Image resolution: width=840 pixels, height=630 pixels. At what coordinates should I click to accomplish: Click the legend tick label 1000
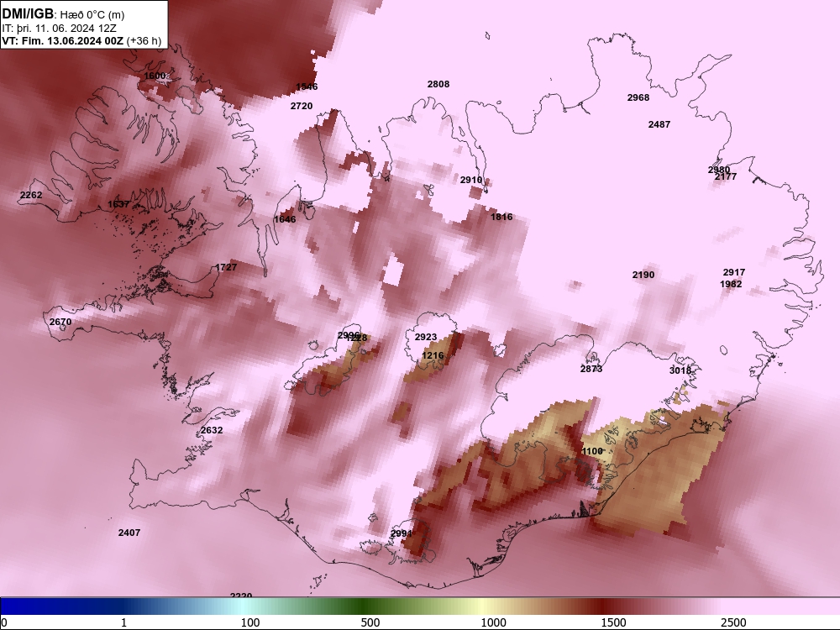tap(493, 622)
